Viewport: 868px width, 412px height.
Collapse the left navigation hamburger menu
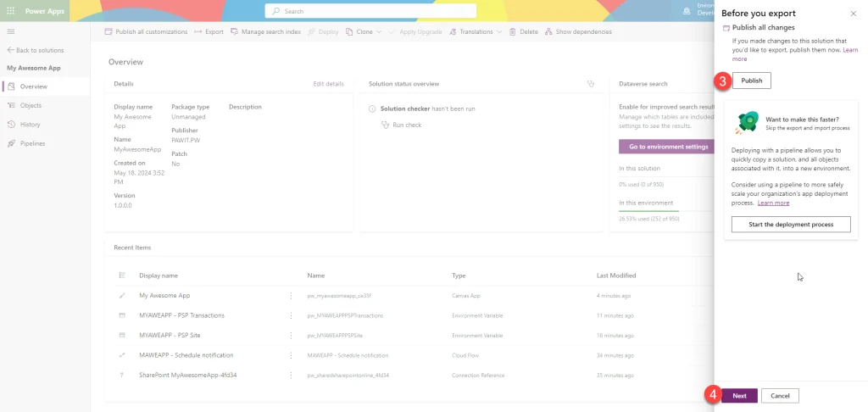[10, 31]
